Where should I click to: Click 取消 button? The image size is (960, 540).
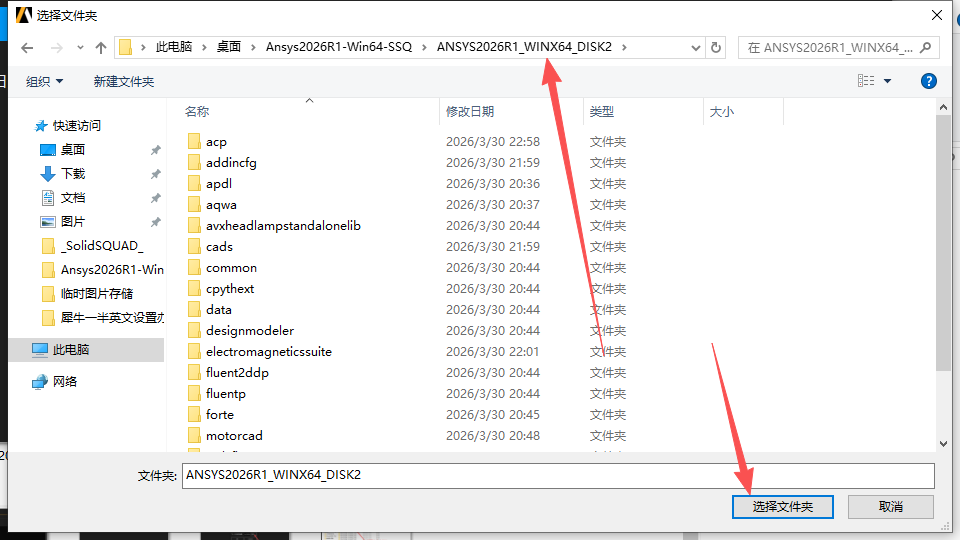click(890, 507)
